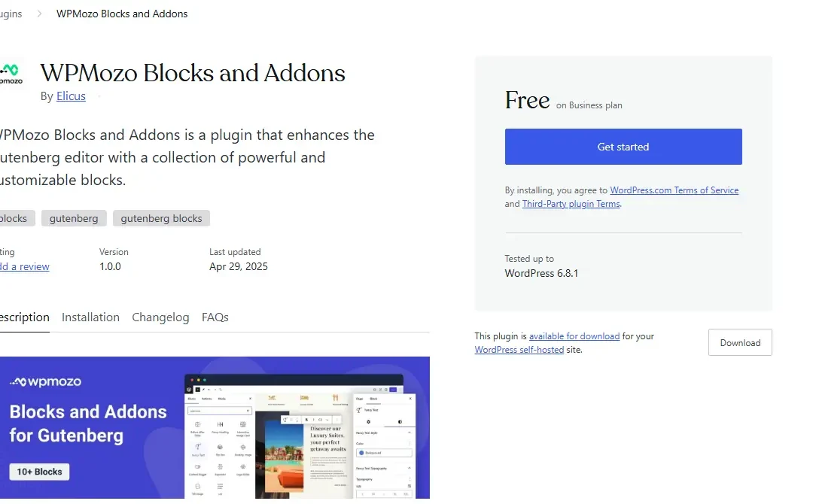Select the gutenberg tag
The height and width of the screenshot is (504, 813).
pos(74,219)
